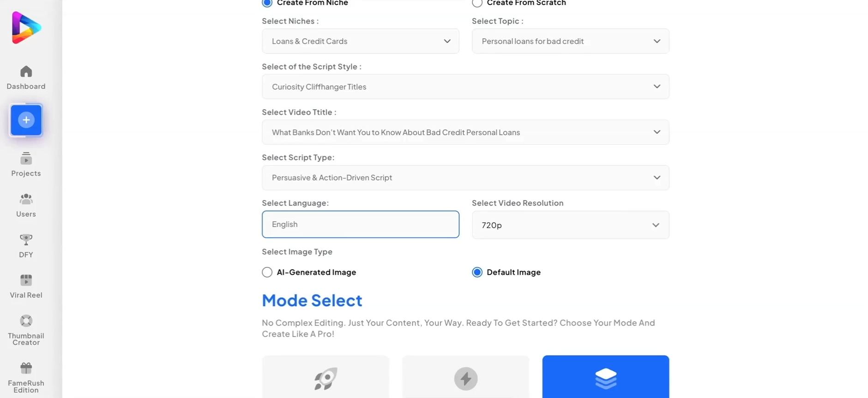Open the Select Topic dropdown
The image size is (868, 398).
[570, 41]
